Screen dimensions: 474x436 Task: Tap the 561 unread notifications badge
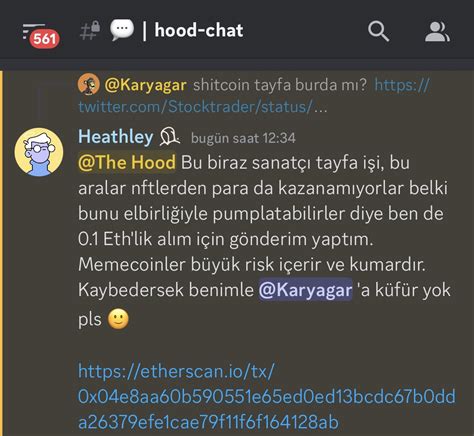click(x=45, y=39)
